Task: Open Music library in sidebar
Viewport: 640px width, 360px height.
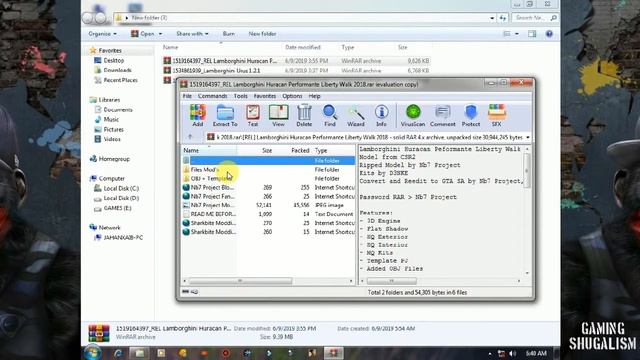Action: click(x=107, y=119)
